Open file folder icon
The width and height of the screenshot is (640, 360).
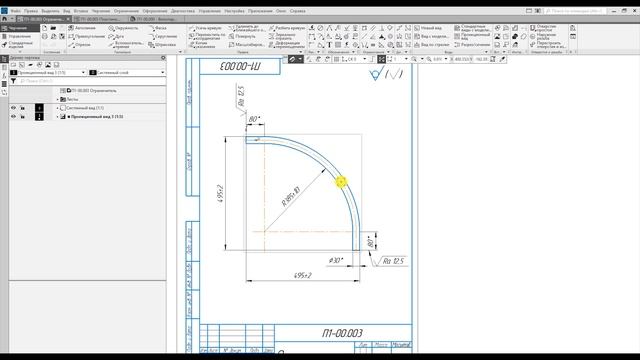(53, 28)
